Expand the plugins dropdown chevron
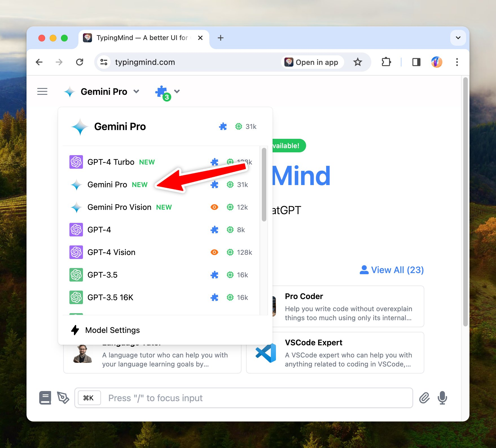The width and height of the screenshot is (496, 448). pos(177,91)
